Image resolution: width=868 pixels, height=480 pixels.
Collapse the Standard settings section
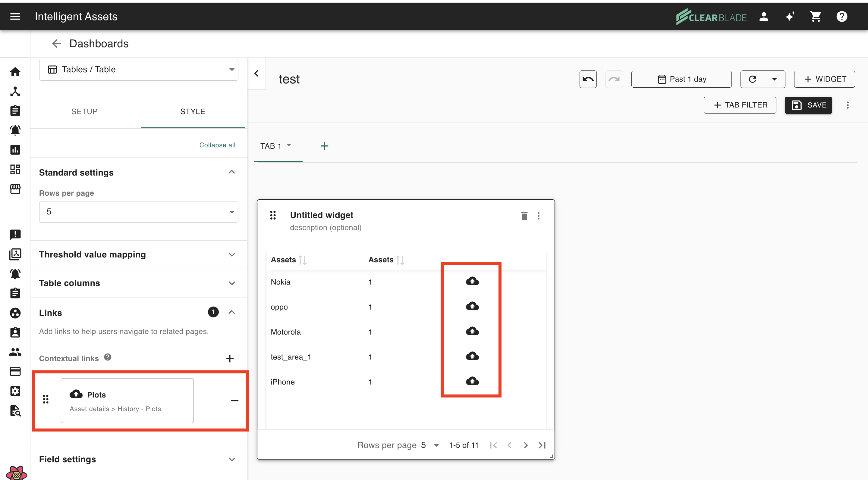[231, 172]
